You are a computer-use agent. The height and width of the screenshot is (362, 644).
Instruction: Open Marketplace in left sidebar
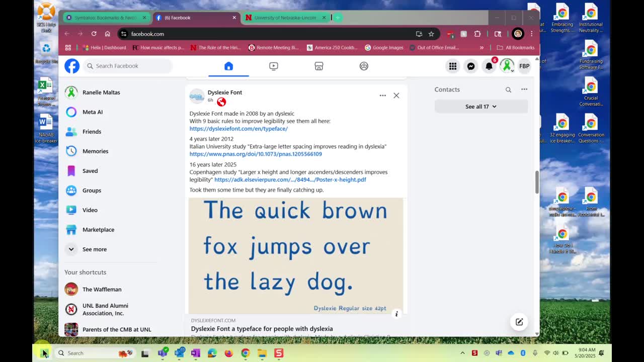111,230
